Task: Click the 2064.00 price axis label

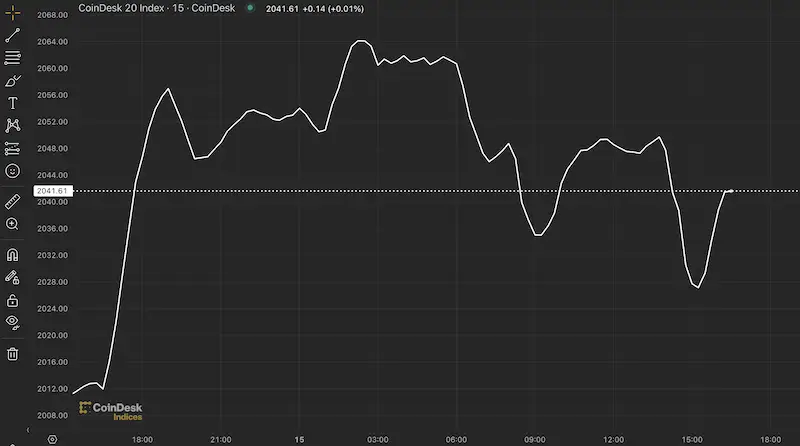Action: (x=53, y=42)
